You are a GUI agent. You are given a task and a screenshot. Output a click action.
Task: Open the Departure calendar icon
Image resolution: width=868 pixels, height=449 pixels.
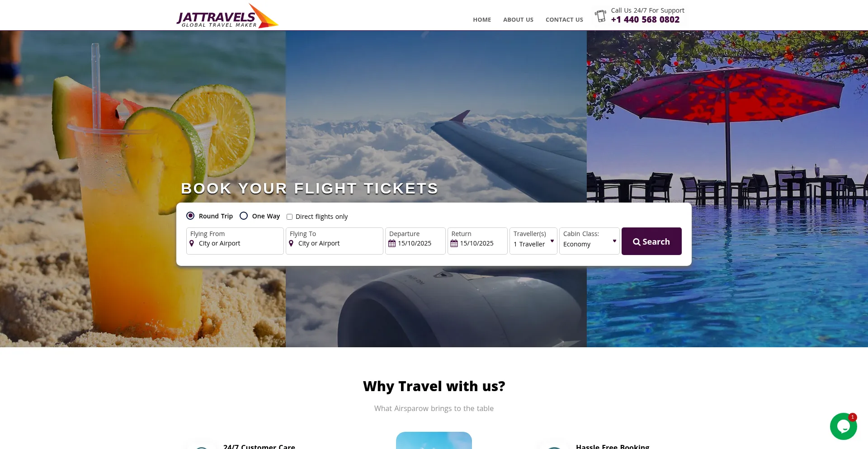[392, 243]
